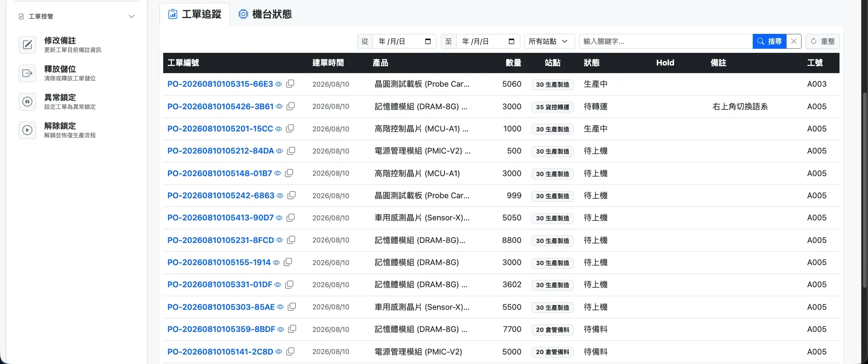
Task: Click the 35 貨控轉運 station badge
Action: tap(552, 107)
